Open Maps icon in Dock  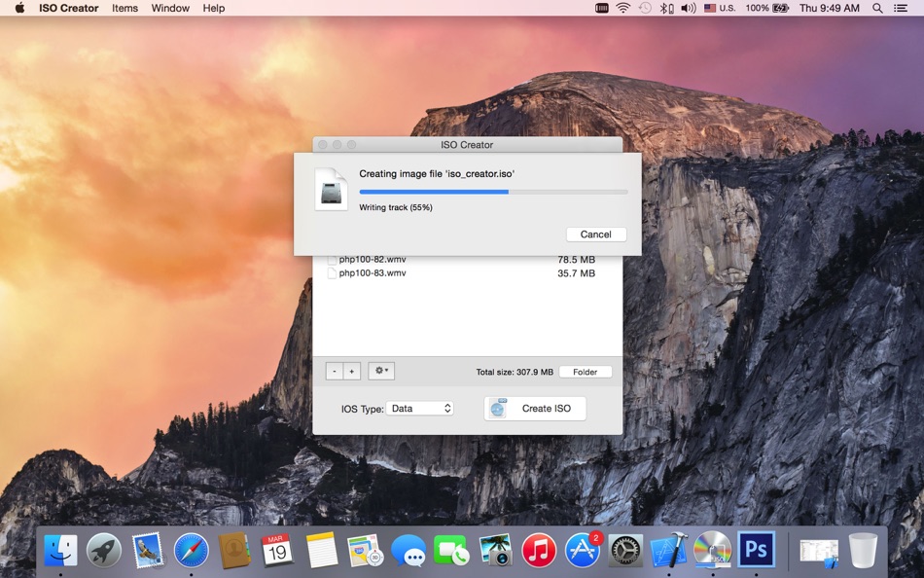point(366,551)
